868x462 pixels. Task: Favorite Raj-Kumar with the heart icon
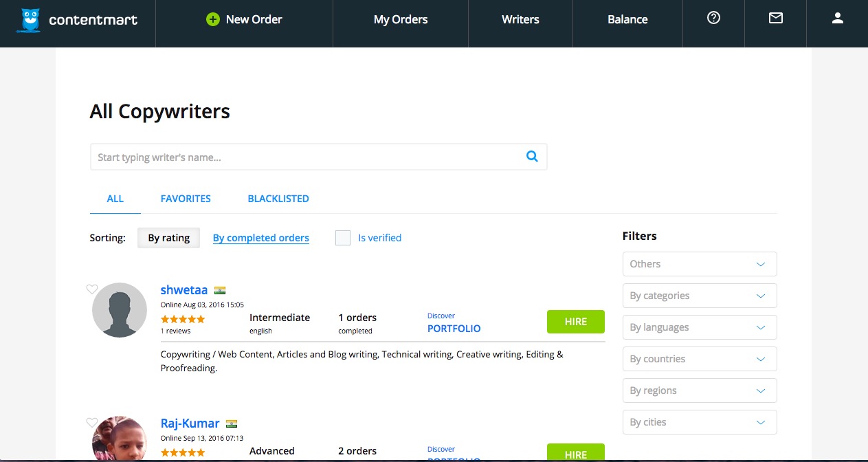(92, 423)
